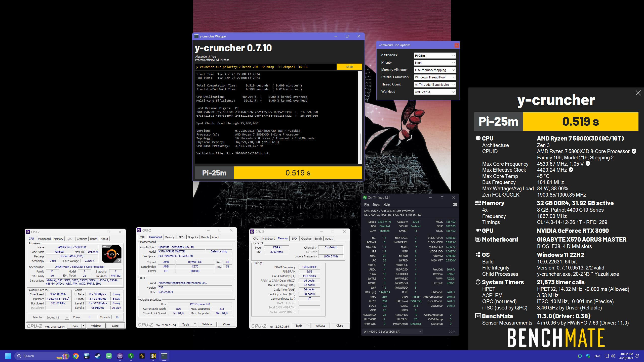
Task: Expand the Memory Allocator dropdown
Action: tap(435, 70)
